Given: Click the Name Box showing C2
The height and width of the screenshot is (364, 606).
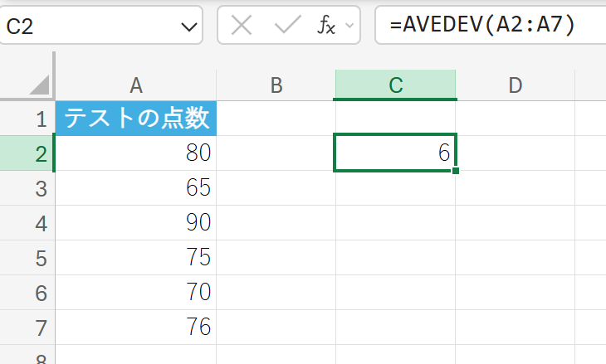Looking at the screenshot, I should [91, 27].
